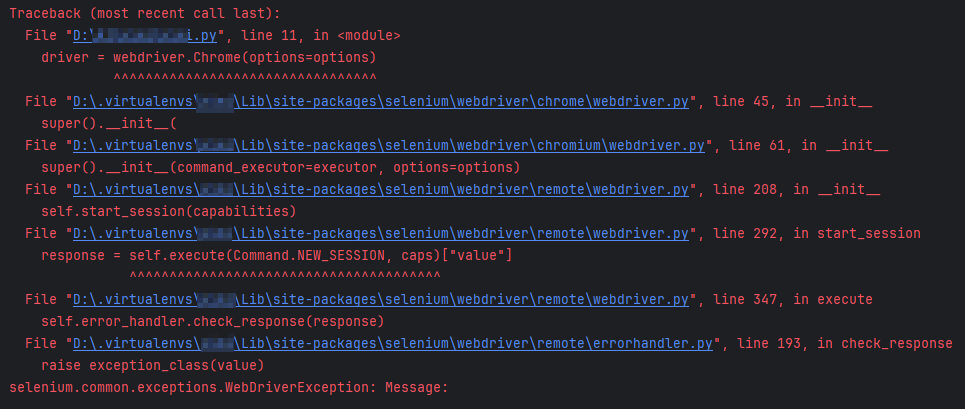Click the 'raise exception_class(value)' line
965x409 pixels.
pyautogui.click(x=153, y=365)
